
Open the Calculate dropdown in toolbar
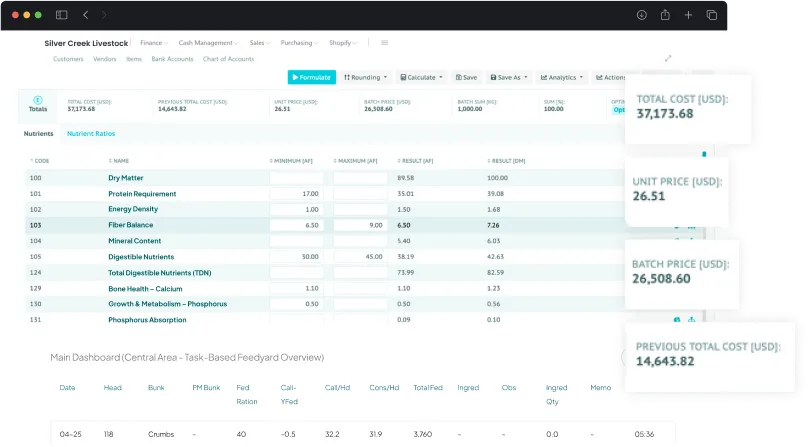(423, 77)
